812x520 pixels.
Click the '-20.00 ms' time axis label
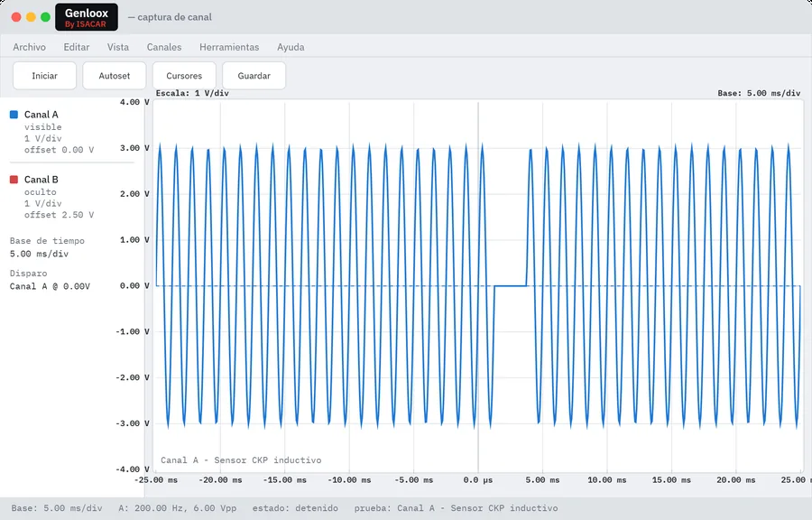[x=221, y=480]
